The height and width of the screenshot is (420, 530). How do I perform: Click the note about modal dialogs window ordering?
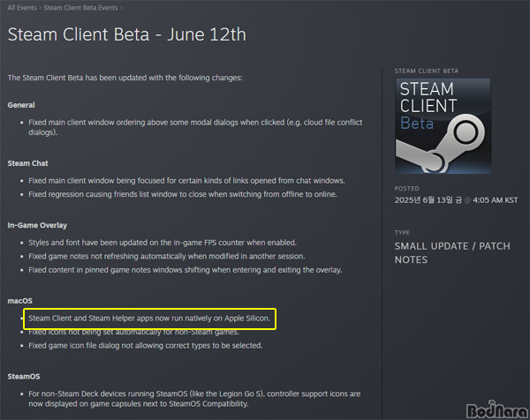[x=195, y=127]
